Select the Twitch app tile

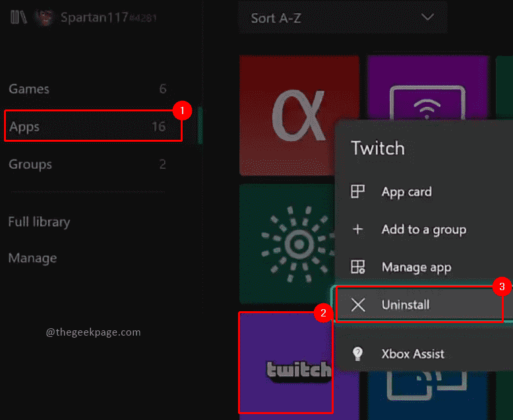point(286,363)
